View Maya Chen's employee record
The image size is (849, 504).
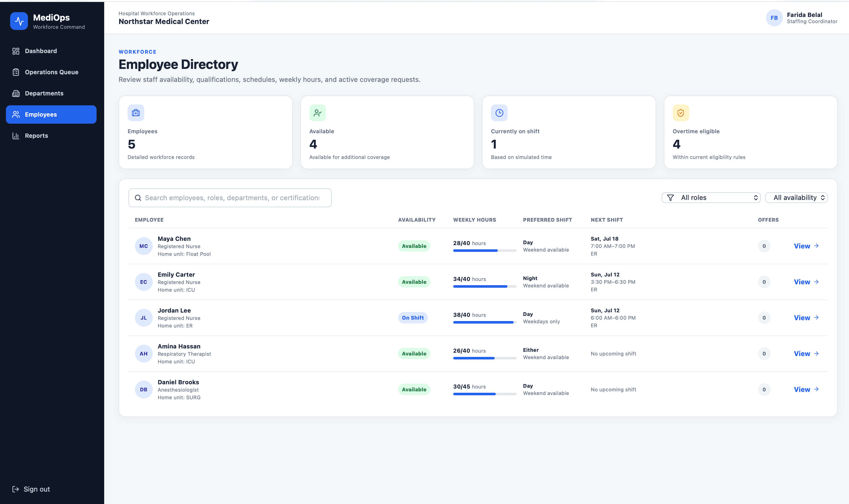[x=807, y=246]
